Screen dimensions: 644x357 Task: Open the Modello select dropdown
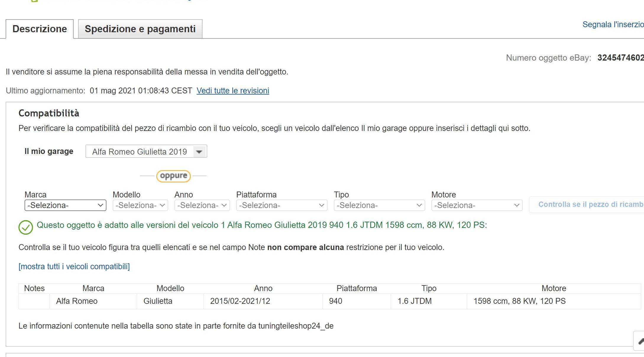tap(140, 205)
